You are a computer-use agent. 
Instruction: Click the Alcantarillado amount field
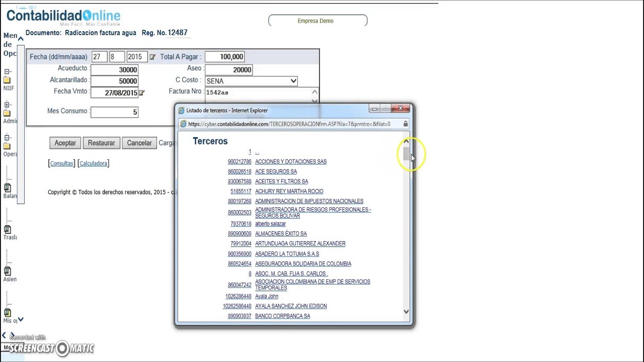click(114, 81)
